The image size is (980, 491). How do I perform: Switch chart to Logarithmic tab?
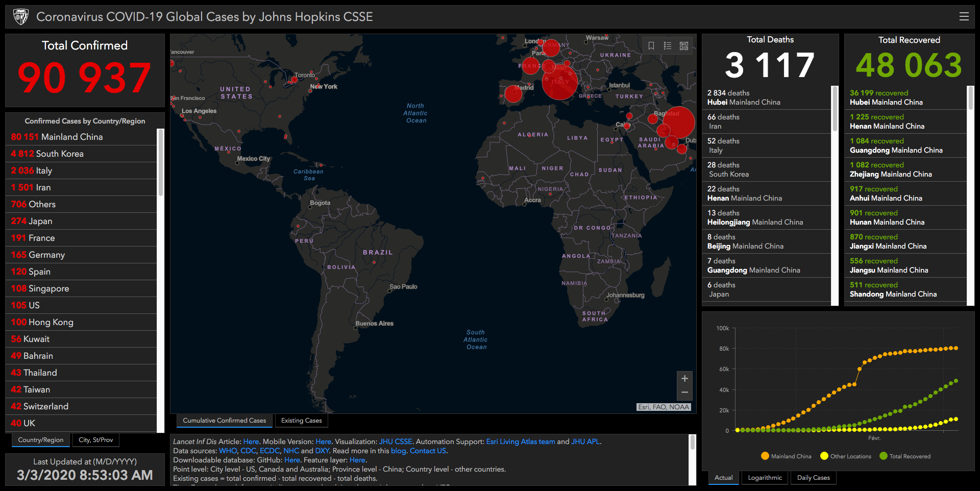point(765,478)
